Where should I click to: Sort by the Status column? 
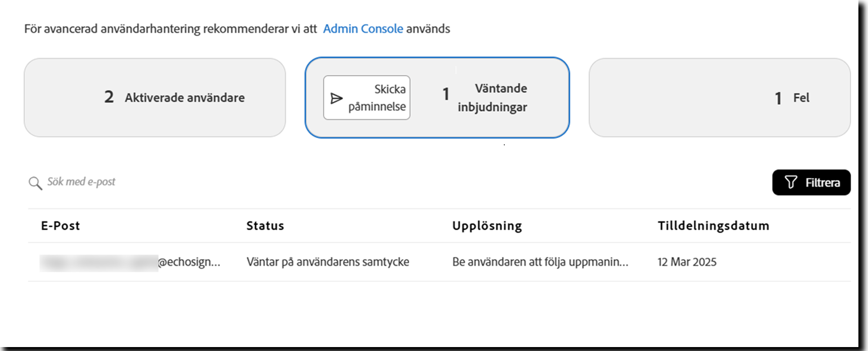[265, 225]
